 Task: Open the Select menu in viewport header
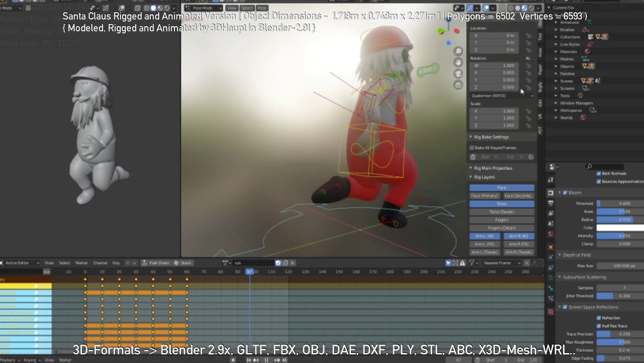click(247, 8)
